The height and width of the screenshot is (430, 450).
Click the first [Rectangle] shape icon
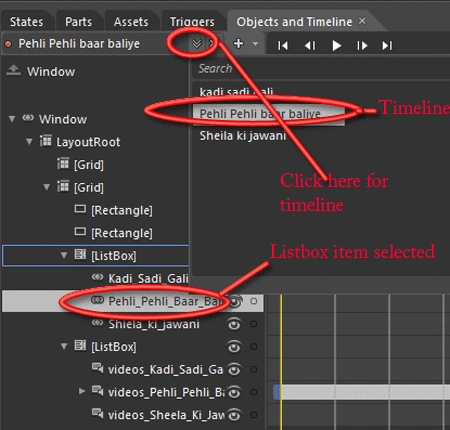coord(80,209)
